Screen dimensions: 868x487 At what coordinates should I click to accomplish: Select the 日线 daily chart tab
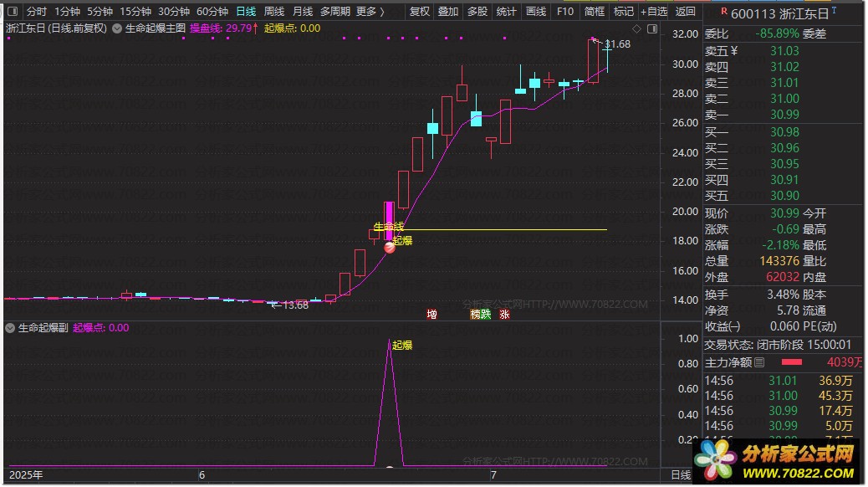point(246,11)
